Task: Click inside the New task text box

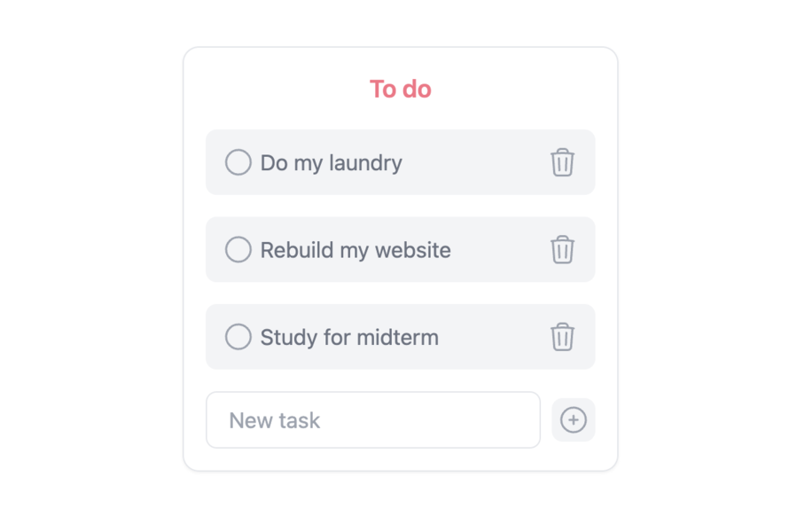Action: 372,419
